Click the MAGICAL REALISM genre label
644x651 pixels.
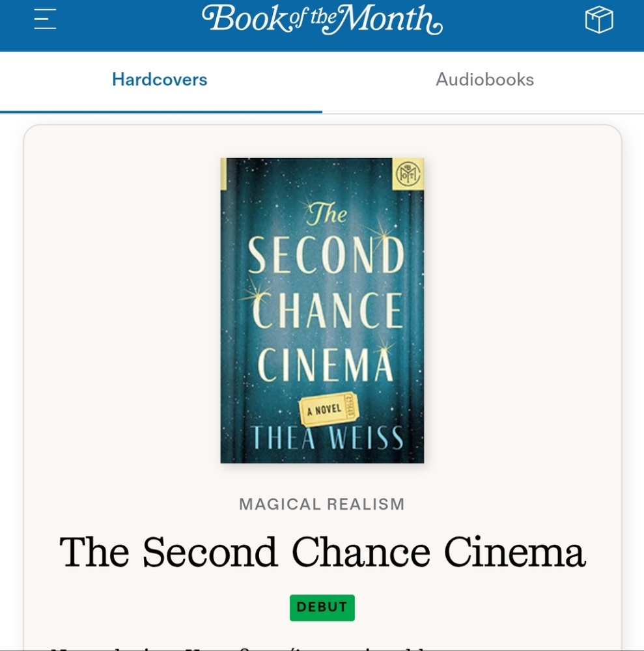tap(322, 503)
